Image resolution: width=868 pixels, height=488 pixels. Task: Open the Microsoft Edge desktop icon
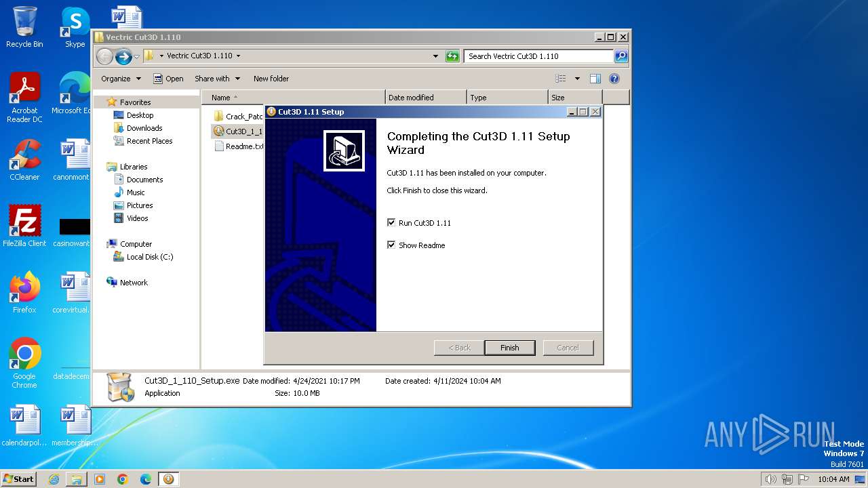pos(73,92)
